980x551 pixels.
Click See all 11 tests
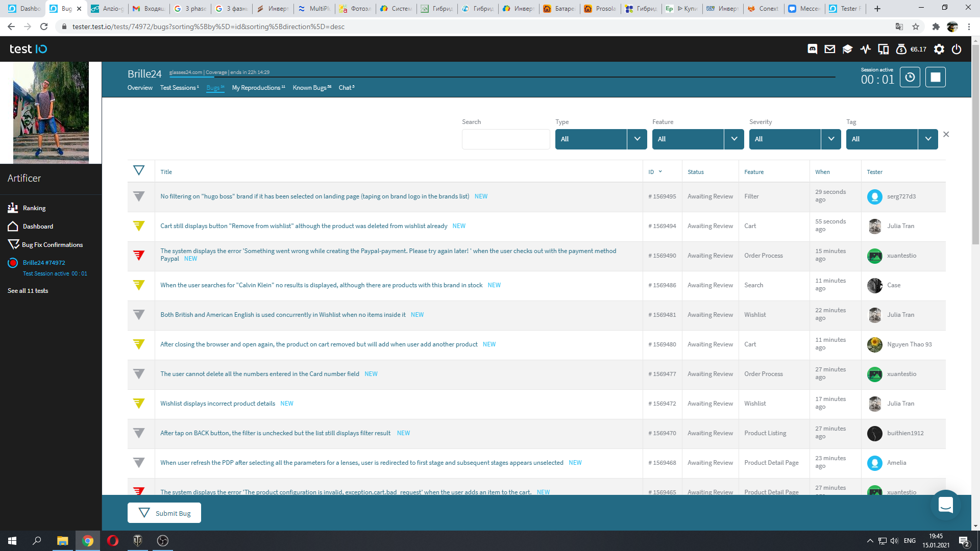28,291
